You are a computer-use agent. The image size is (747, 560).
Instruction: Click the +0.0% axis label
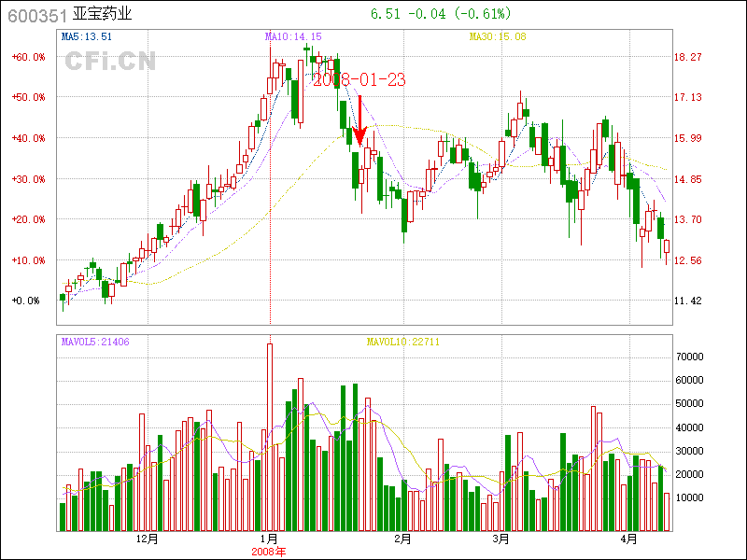(25, 301)
